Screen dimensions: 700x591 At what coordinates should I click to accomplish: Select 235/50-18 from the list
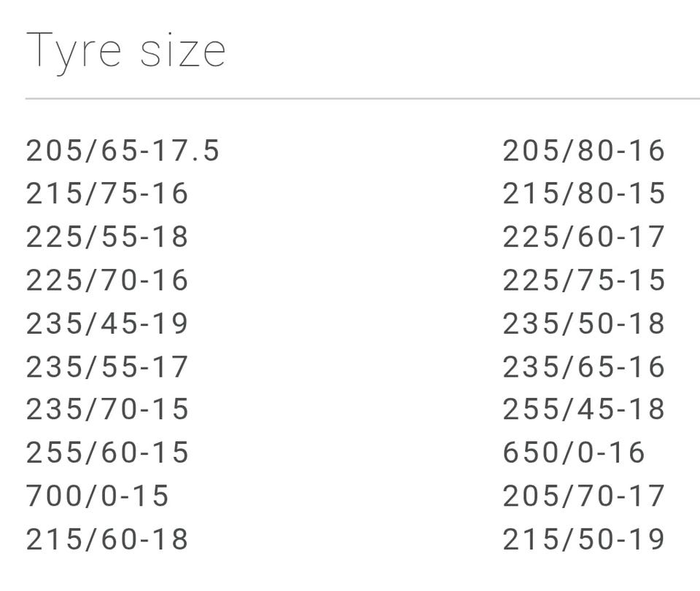(x=583, y=323)
